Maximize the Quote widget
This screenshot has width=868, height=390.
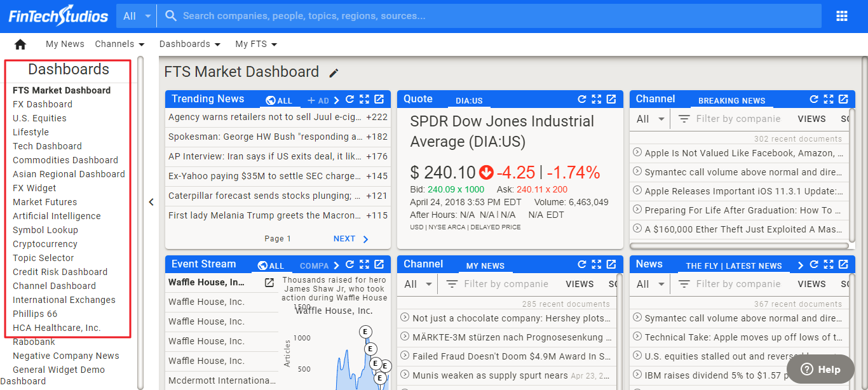click(x=596, y=100)
